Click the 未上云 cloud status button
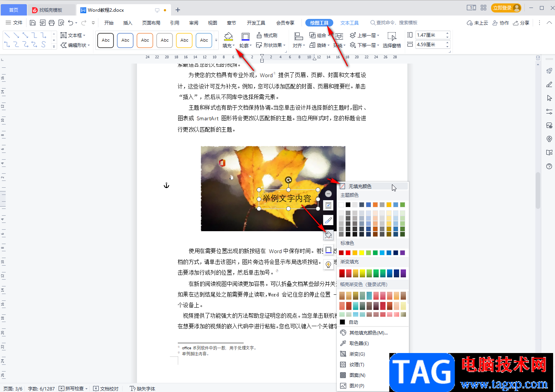This screenshot has width=555, height=392. pyautogui.click(x=477, y=23)
